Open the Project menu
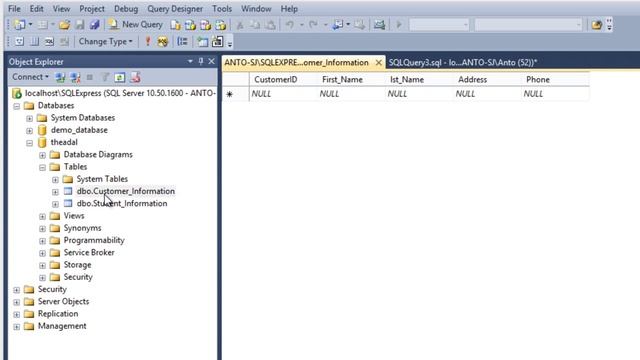This screenshot has height=360, width=640. [92, 9]
